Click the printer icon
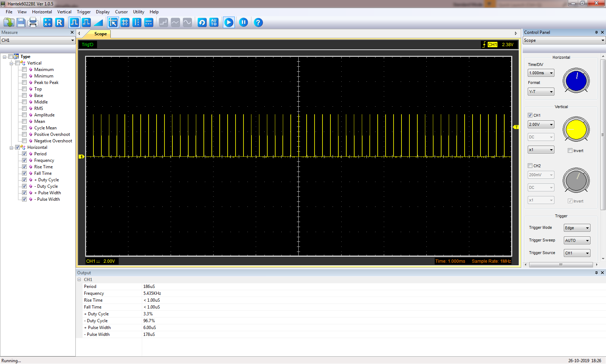Screen dimensions: 606x364 pos(33,22)
